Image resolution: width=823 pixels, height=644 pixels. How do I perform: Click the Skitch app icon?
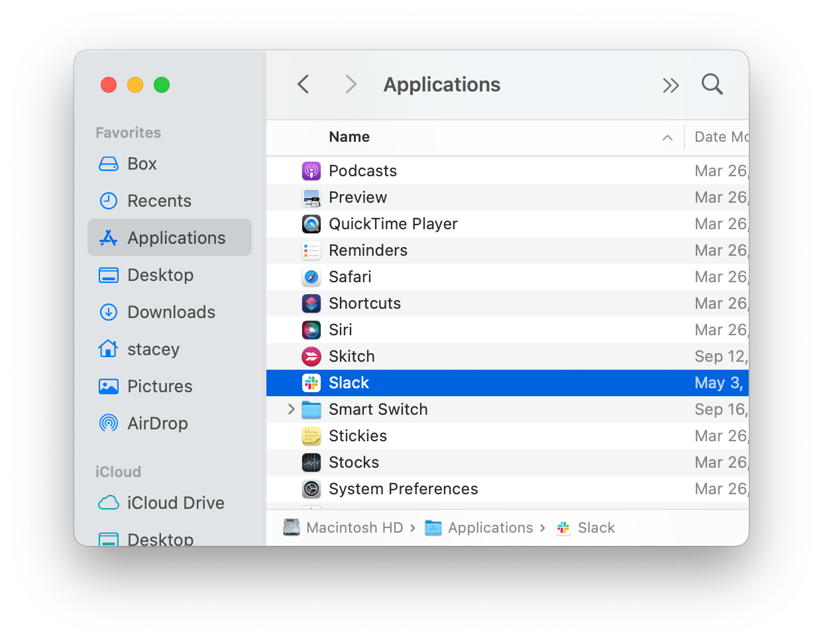[x=311, y=356]
